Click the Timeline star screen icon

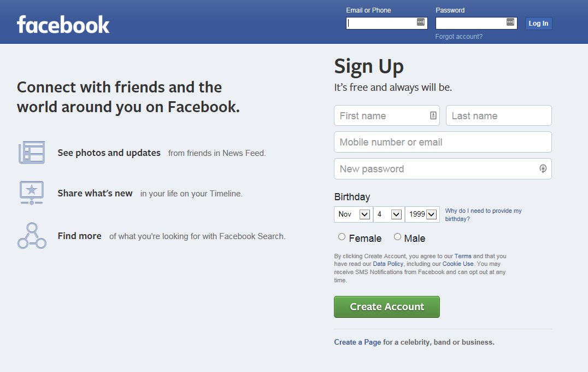(x=32, y=193)
